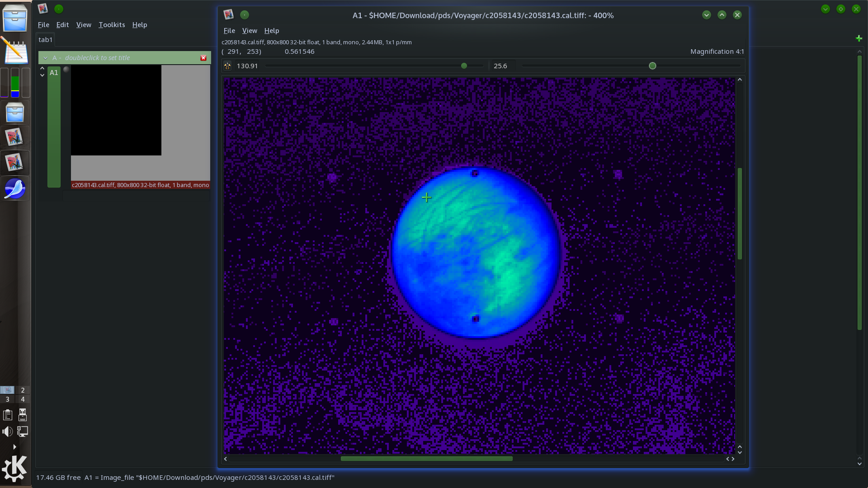Open the speaker volume tray icon
This screenshot has height=488, width=868.
coord(8,432)
